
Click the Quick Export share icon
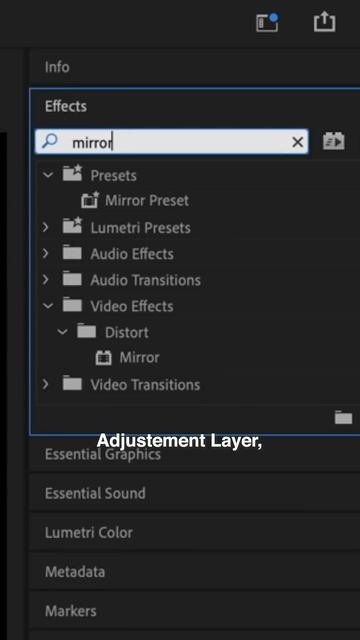point(324,22)
